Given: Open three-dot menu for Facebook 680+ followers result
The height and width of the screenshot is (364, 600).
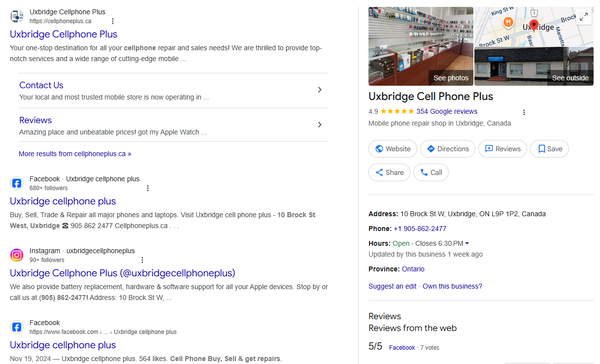Looking at the screenshot, I should (148, 188).
